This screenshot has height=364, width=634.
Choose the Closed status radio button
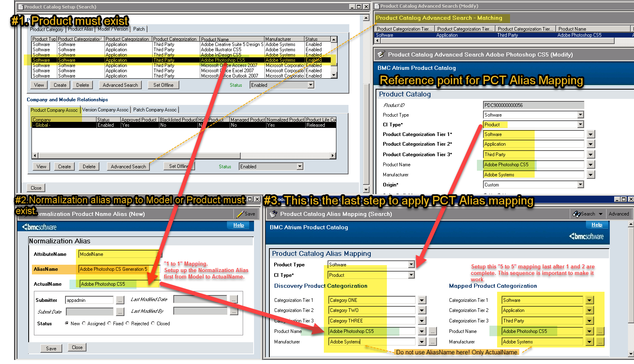pos(153,323)
